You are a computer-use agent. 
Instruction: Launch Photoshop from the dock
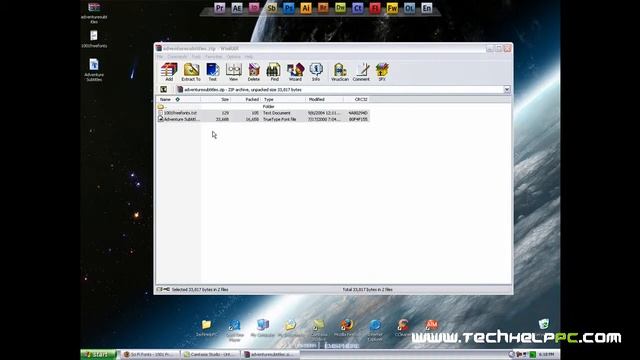pos(289,8)
